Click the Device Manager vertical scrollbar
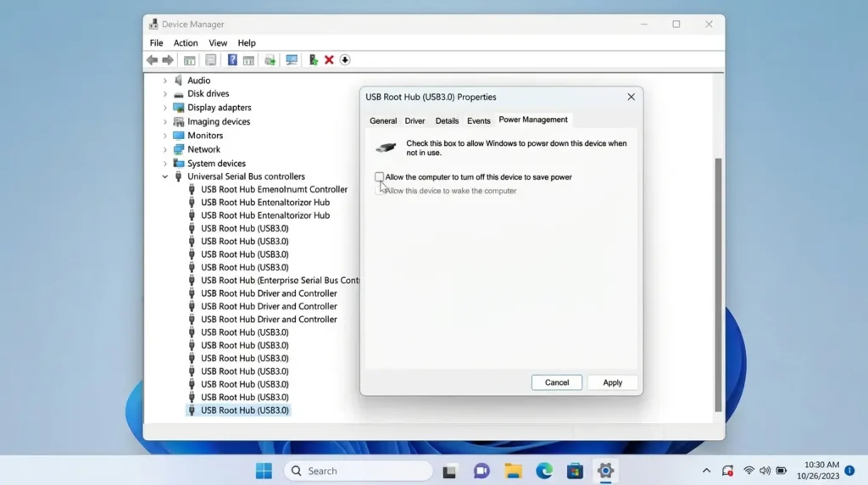The width and height of the screenshot is (868, 485). click(718, 285)
